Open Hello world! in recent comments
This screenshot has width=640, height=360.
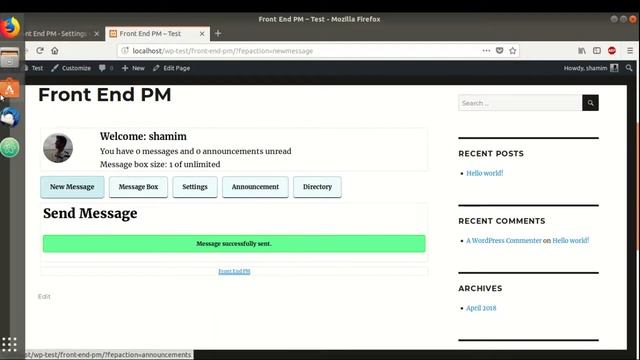pyautogui.click(x=571, y=240)
